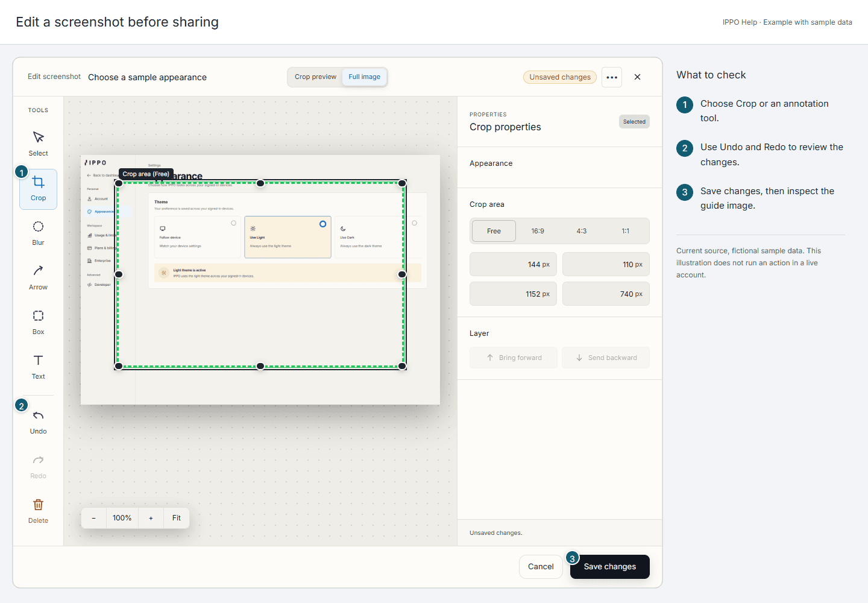The image size is (868, 603).
Task: Click Bring forward layer button
Action: coord(514,358)
